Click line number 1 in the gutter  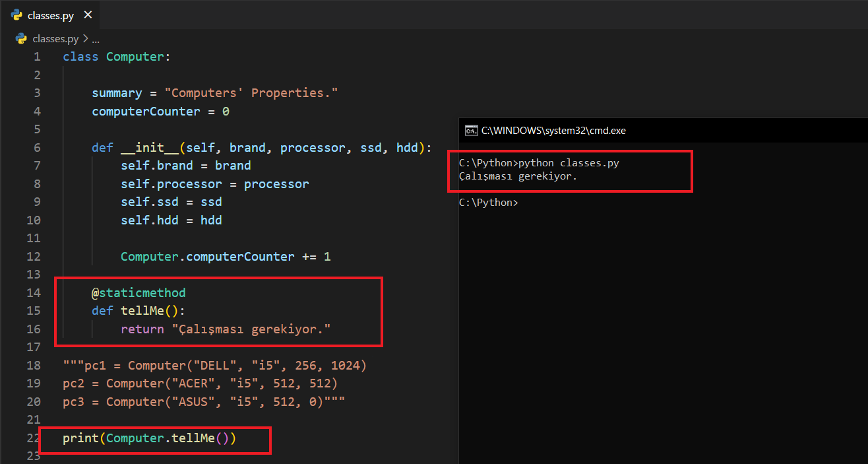[37, 57]
